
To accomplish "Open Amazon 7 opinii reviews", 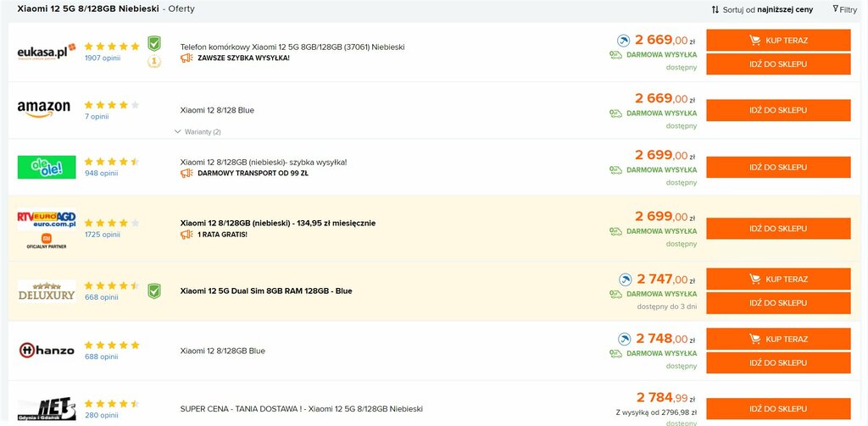I will tap(97, 116).
